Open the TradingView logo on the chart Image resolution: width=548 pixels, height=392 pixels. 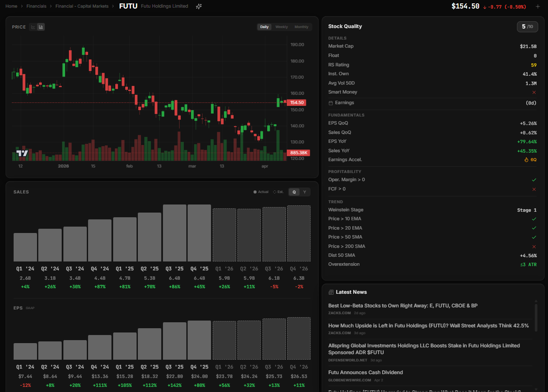click(x=22, y=153)
